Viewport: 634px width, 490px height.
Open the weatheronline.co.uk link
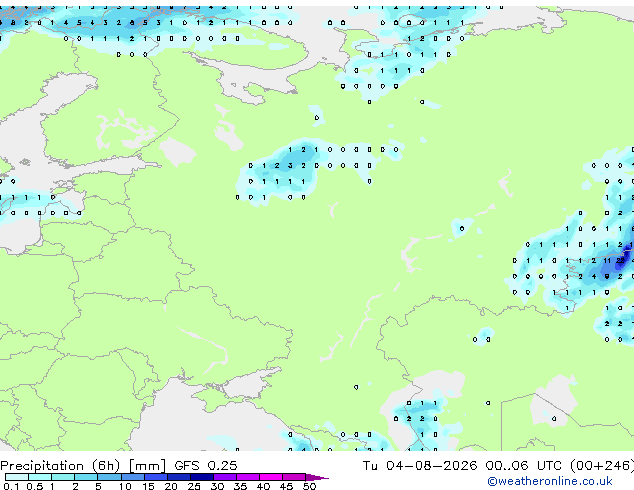tap(550, 481)
